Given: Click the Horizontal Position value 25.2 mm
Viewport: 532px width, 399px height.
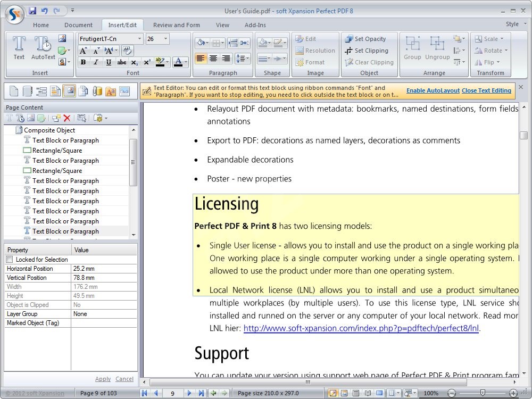Looking at the screenshot, I should click(x=104, y=269).
